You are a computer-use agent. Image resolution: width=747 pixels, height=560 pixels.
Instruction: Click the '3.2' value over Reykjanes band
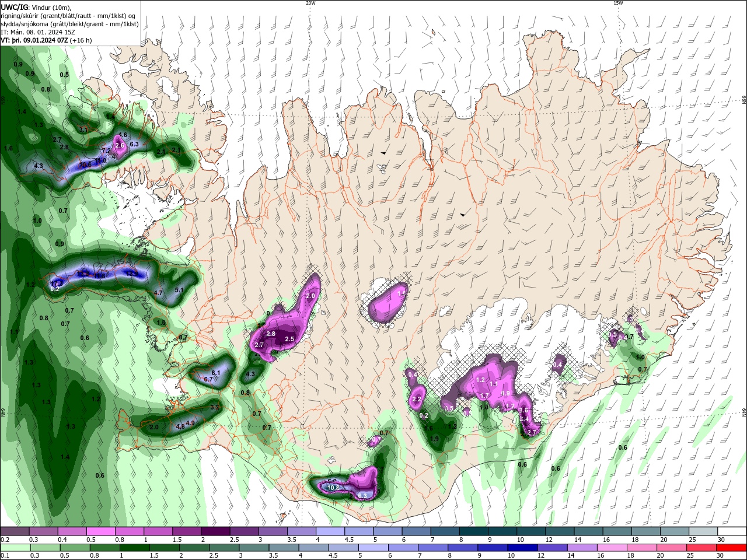(214, 407)
